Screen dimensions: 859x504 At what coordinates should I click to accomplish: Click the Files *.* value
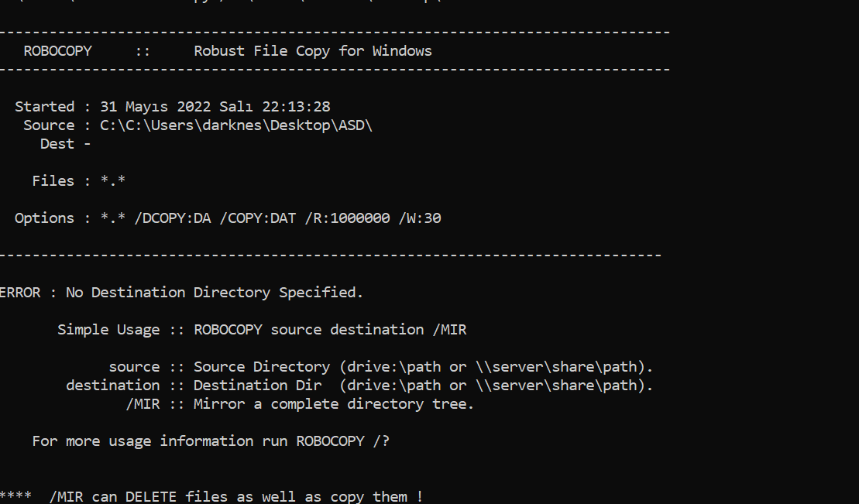pyautogui.click(x=112, y=181)
